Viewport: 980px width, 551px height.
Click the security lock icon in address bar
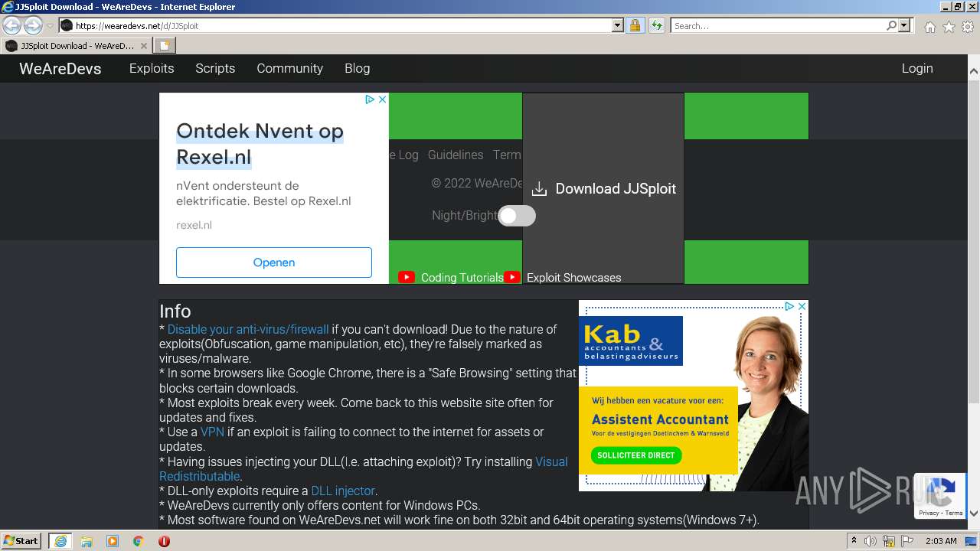[635, 25]
